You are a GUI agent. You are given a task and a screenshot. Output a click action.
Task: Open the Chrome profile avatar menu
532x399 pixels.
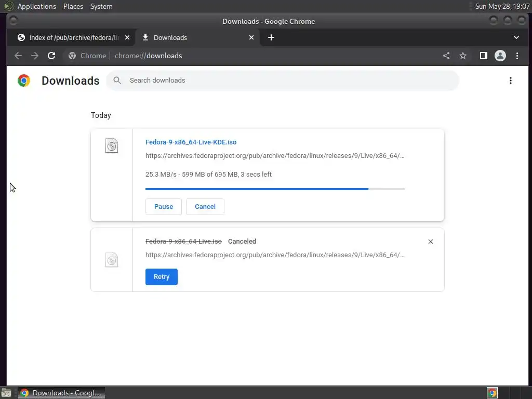500,56
